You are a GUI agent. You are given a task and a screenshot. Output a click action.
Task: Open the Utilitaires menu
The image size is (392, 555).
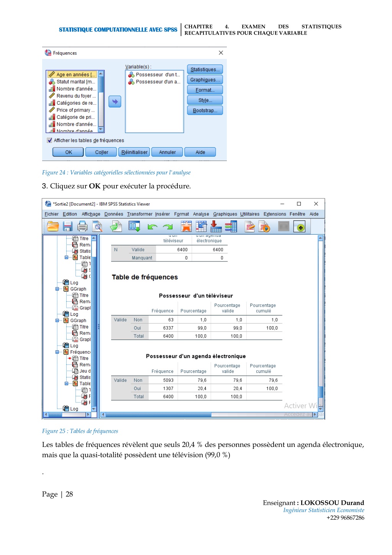(250, 214)
